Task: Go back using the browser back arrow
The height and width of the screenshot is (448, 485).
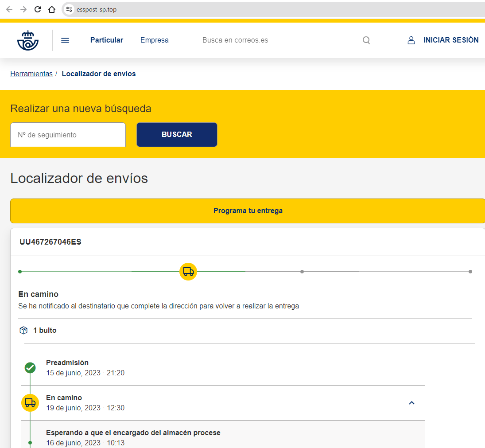Action: point(9,9)
